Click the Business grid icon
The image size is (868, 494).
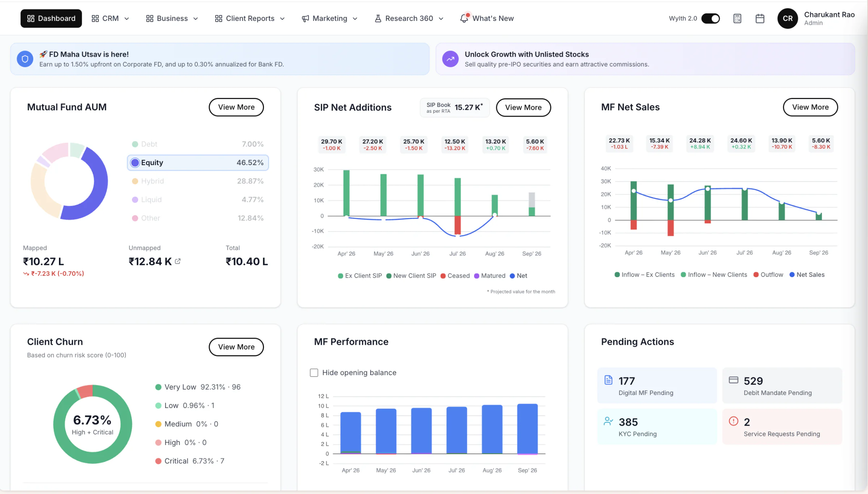150,18
